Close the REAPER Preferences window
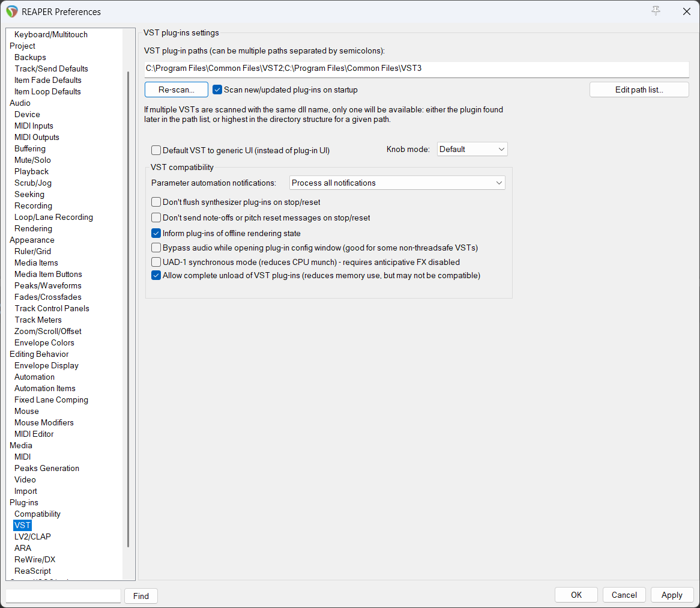This screenshot has width=700, height=608. (687, 11)
